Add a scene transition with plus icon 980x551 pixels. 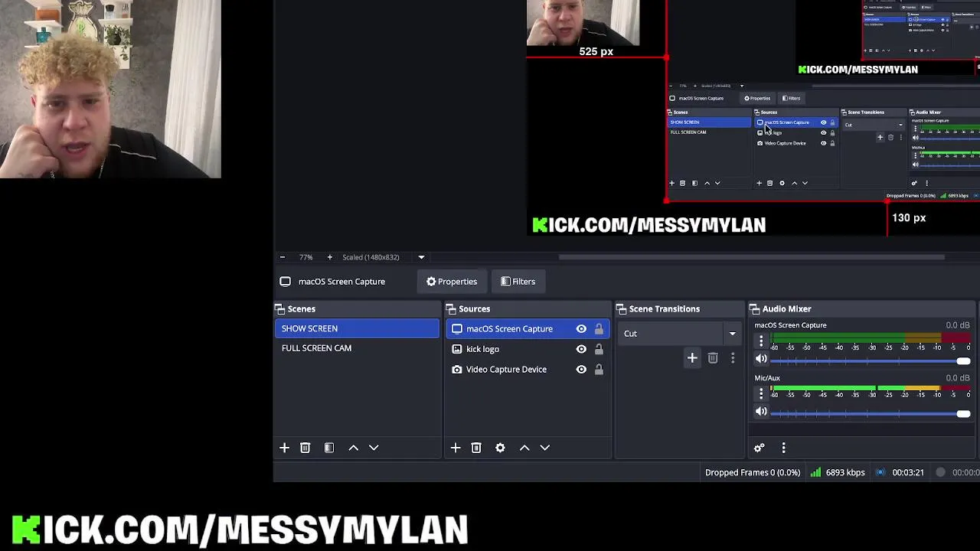coord(692,358)
